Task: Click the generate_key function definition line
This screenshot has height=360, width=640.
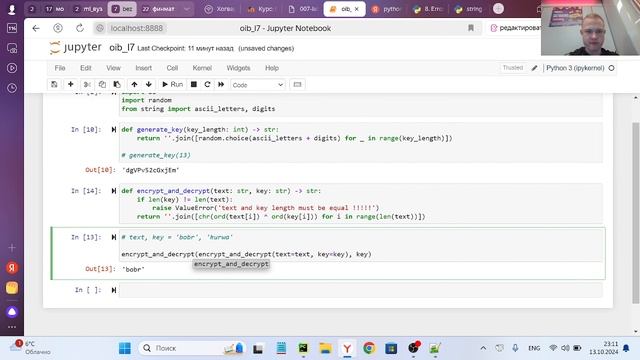Action: coord(200,129)
